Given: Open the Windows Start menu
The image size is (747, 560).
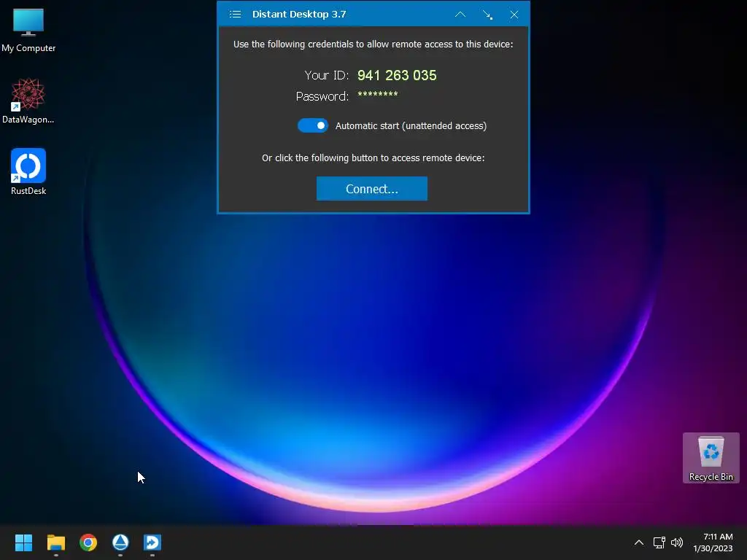Looking at the screenshot, I should 23,542.
